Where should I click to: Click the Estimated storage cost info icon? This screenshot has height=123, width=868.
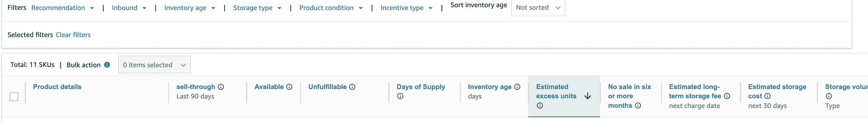pyautogui.click(x=767, y=96)
